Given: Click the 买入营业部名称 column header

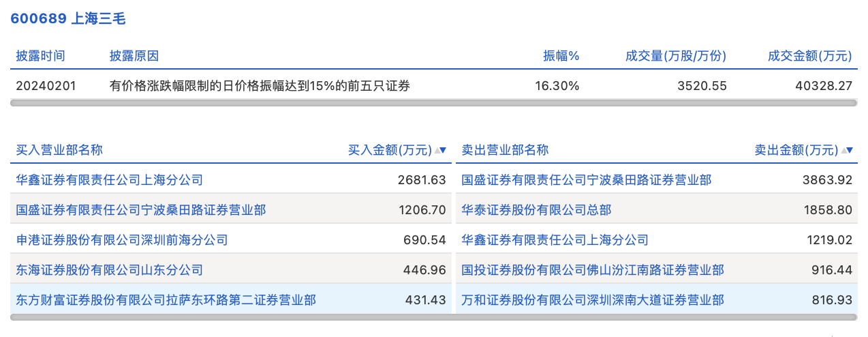Looking at the screenshot, I should pos(59,151).
